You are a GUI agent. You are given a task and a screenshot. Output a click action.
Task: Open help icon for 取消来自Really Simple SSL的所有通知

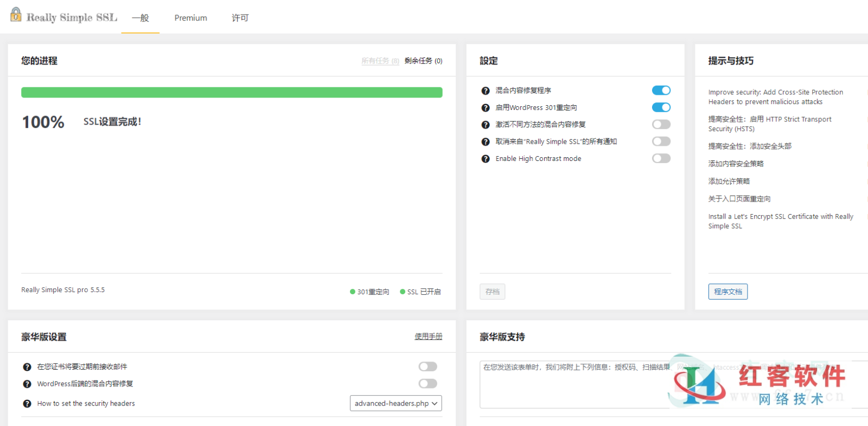(x=486, y=142)
